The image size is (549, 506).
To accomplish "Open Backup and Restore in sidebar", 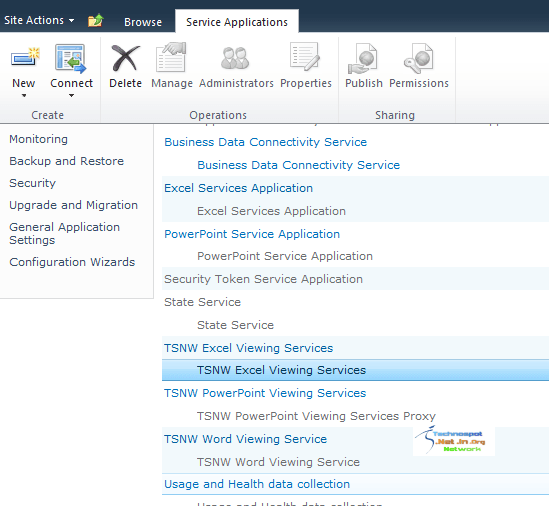I will tap(67, 161).
